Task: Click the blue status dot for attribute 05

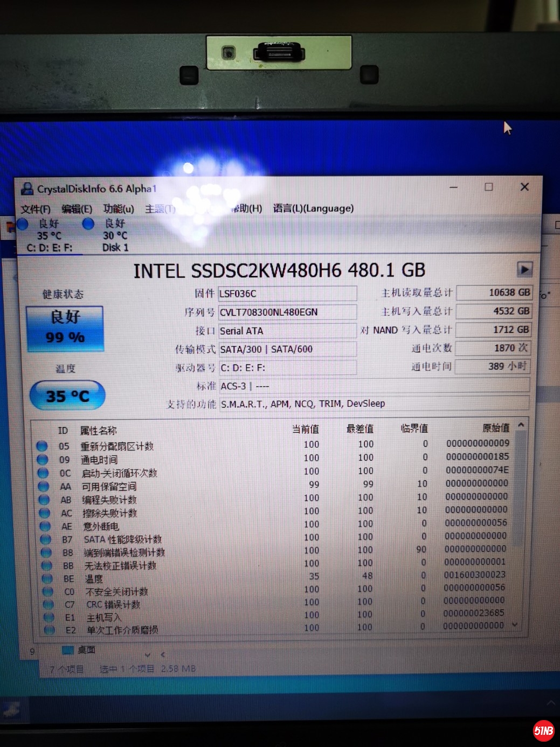Action: [42, 446]
